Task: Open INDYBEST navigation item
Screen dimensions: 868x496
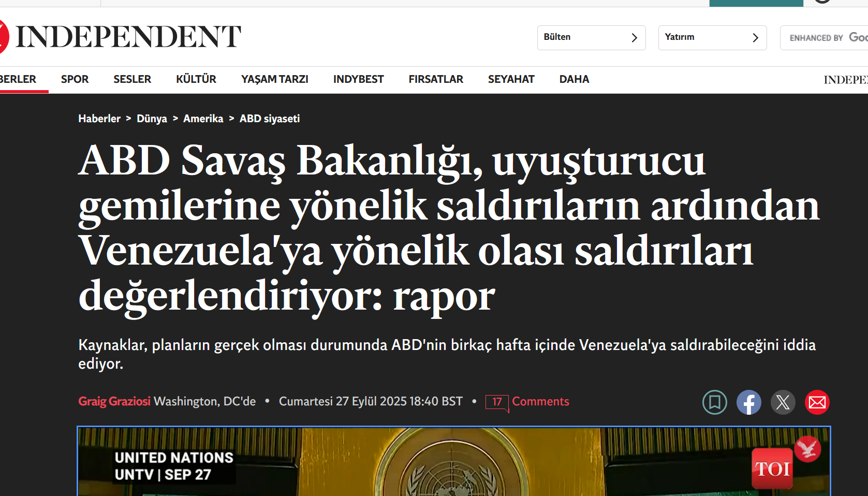Action: point(358,79)
